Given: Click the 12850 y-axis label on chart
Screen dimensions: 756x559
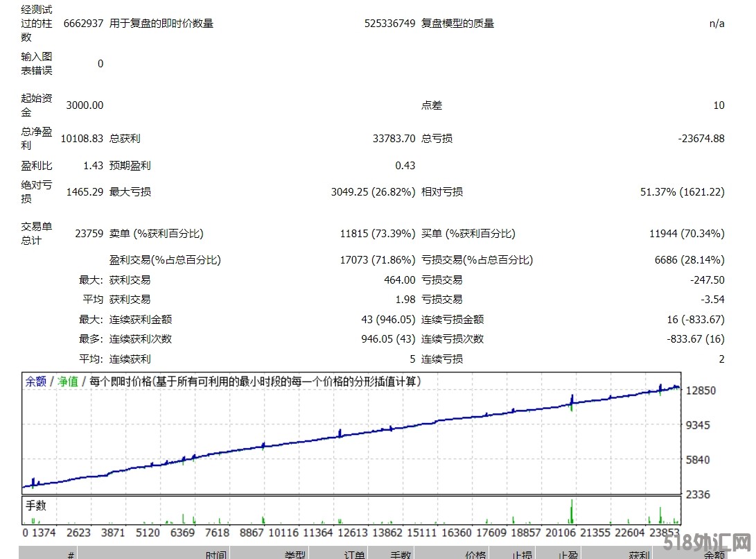Looking at the screenshot, I should click(x=700, y=390).
